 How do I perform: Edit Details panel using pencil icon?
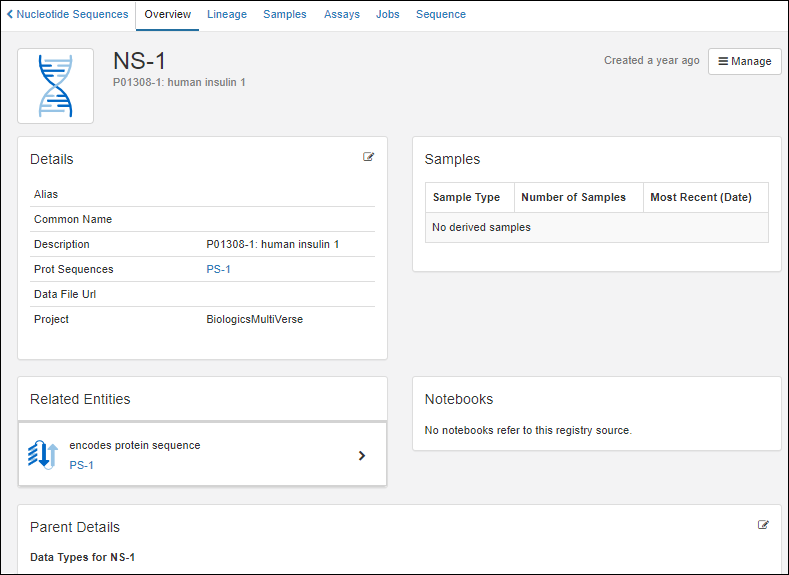pyautogui.click(x=369, y=157)
